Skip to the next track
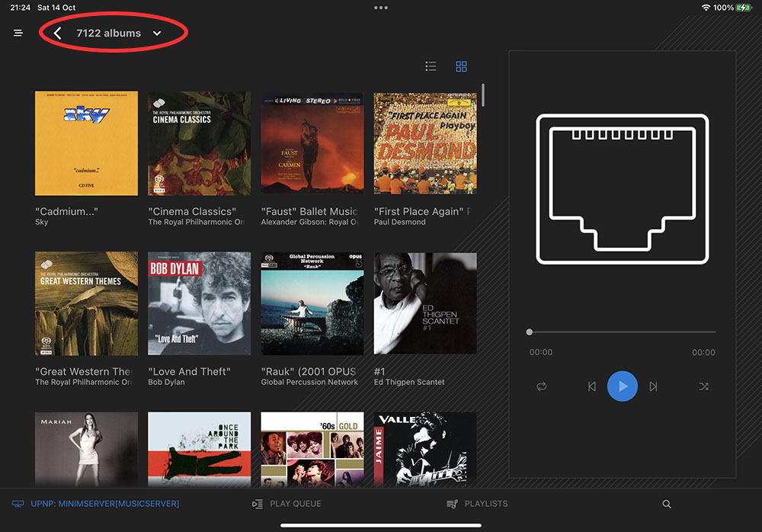 (653, 386)
